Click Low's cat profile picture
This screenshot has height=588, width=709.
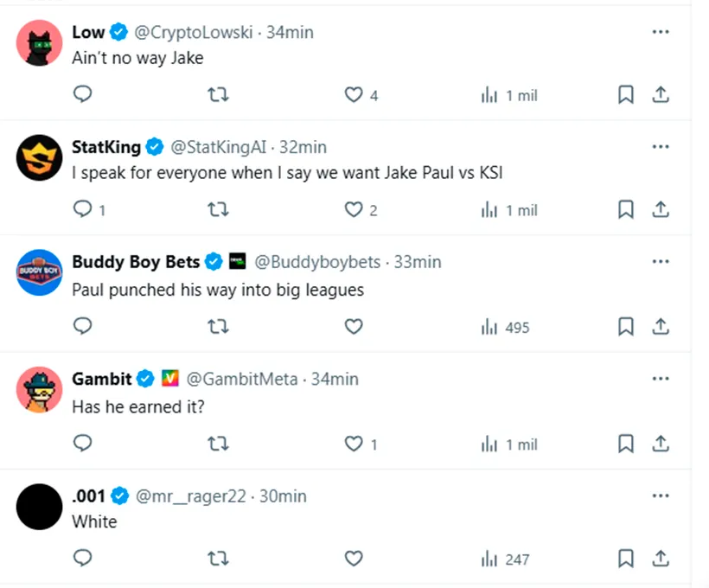click(39, 43)
